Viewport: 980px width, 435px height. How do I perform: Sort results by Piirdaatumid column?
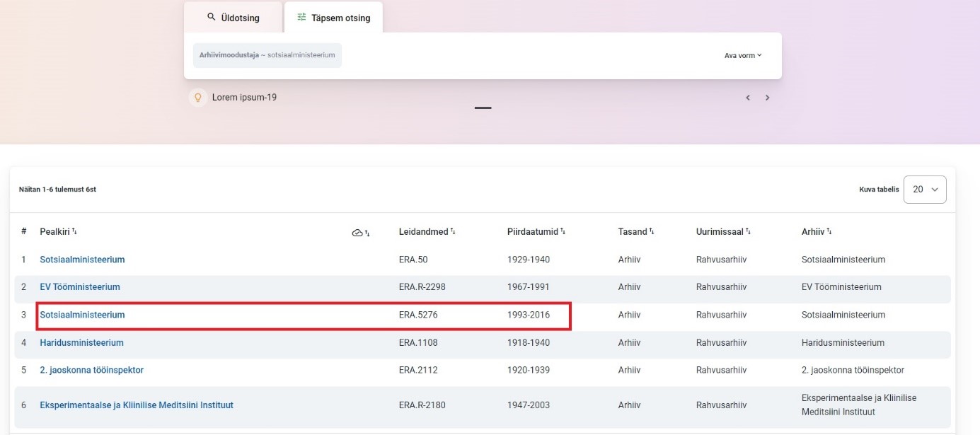coord(563,231)
